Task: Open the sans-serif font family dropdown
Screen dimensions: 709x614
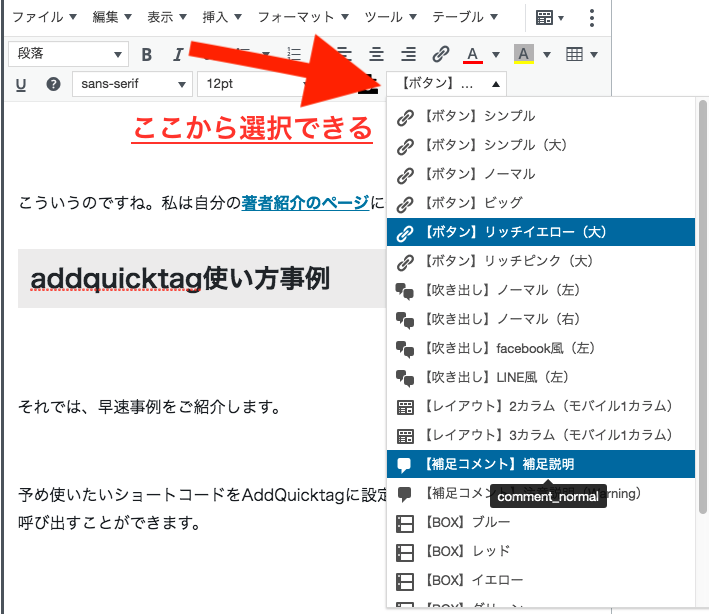Action: (x=131, y=85)
